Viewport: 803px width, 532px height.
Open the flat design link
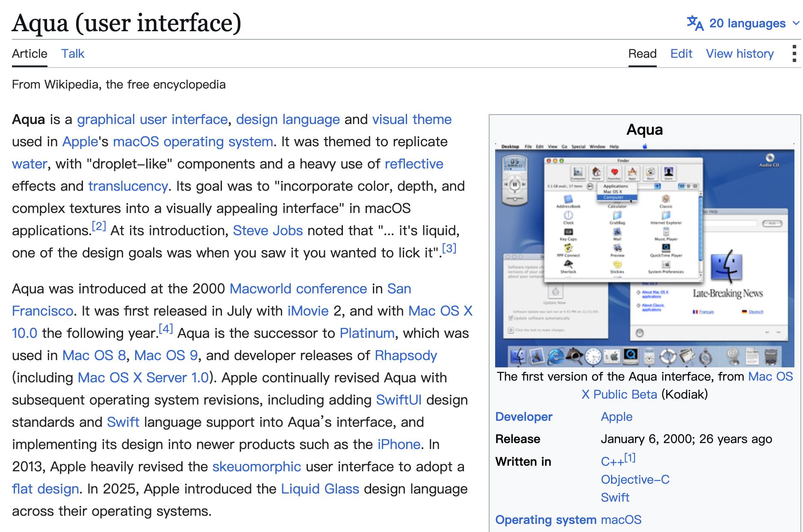(x=45, y=489)
